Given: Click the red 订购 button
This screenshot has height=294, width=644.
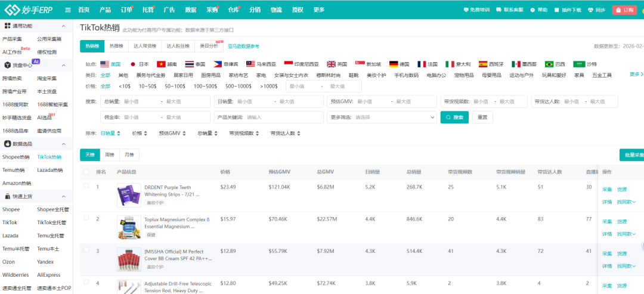Looking at the screenshot, I should [x=624, y=10].
